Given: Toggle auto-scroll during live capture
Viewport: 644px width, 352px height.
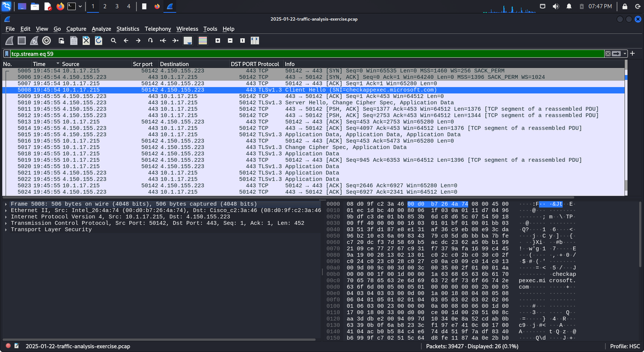Looking at the screenshot, I should 188,40.
